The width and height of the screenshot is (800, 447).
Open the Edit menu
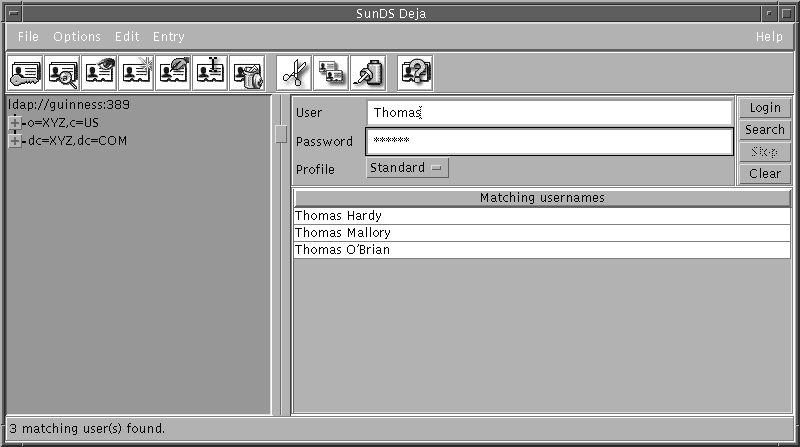click(127, 37)
